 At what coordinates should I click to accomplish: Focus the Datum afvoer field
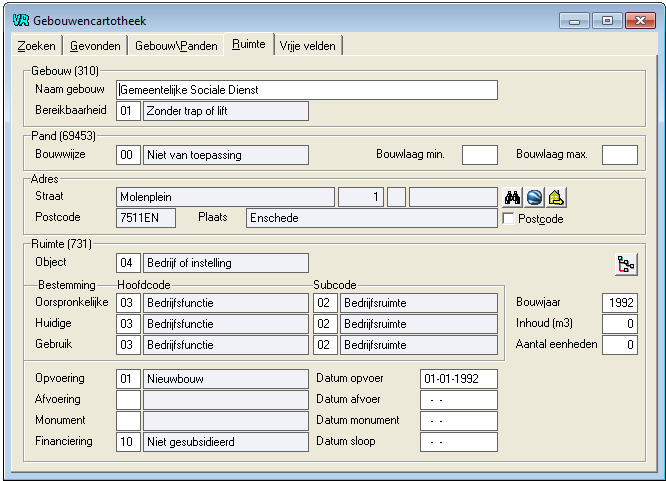[x=459, y=400]
